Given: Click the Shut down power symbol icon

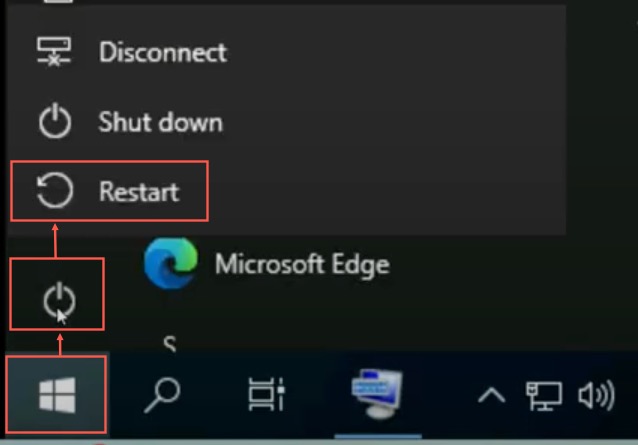Looking at the screenshot, I should tap(54, 123).
